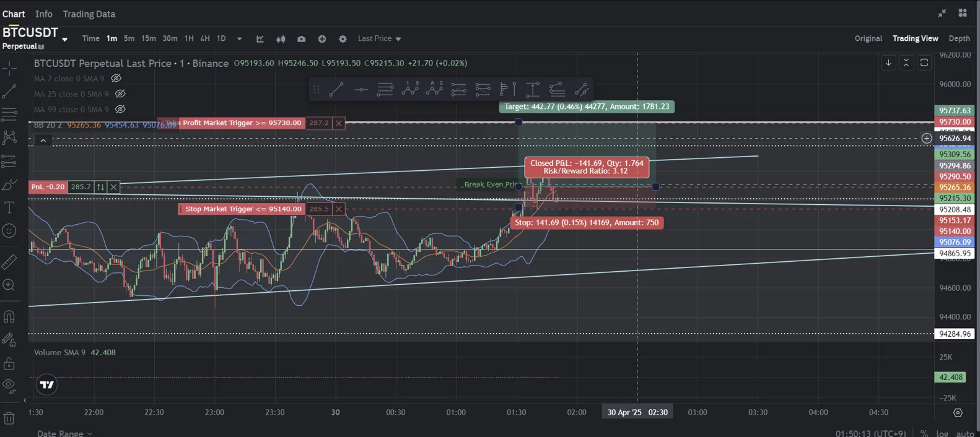Toggle visibility of MA 7 indicator
Viewport: 980px width, 437px height.
point(116,79)
